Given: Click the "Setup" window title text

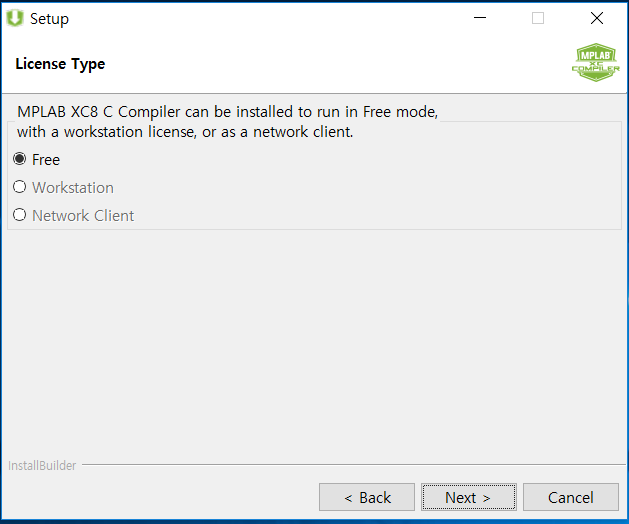Looking at the screenshot, I should [x=49, y=19].
